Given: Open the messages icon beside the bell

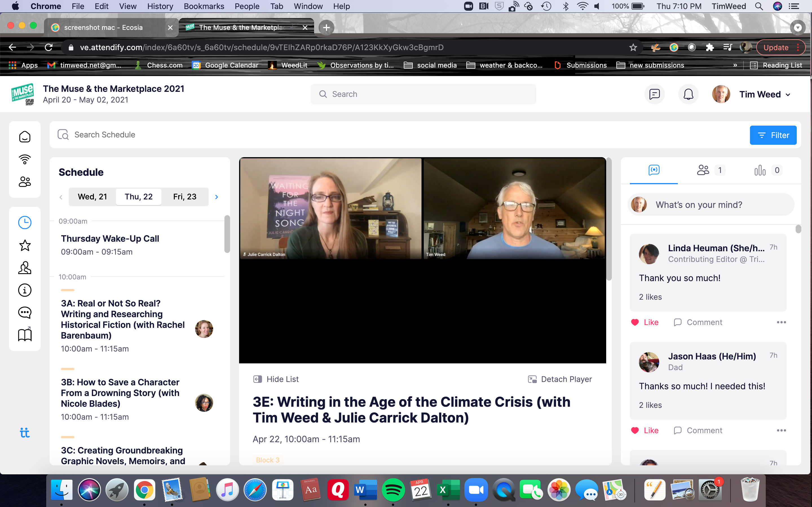Looking at the screenshot, I should [654, 94].
